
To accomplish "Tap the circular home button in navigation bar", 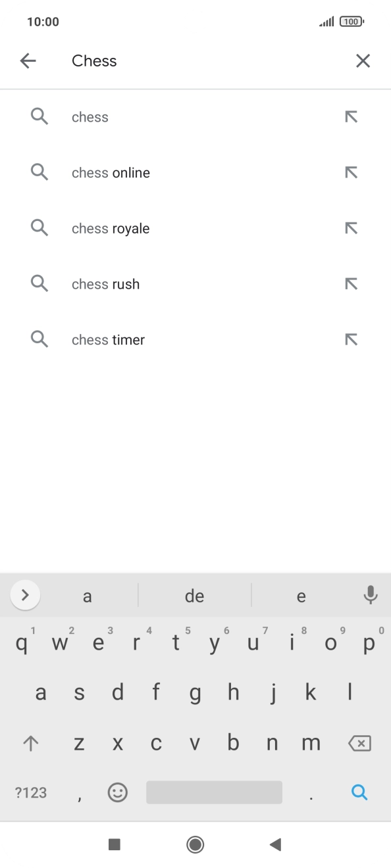I will pos(195,844).
